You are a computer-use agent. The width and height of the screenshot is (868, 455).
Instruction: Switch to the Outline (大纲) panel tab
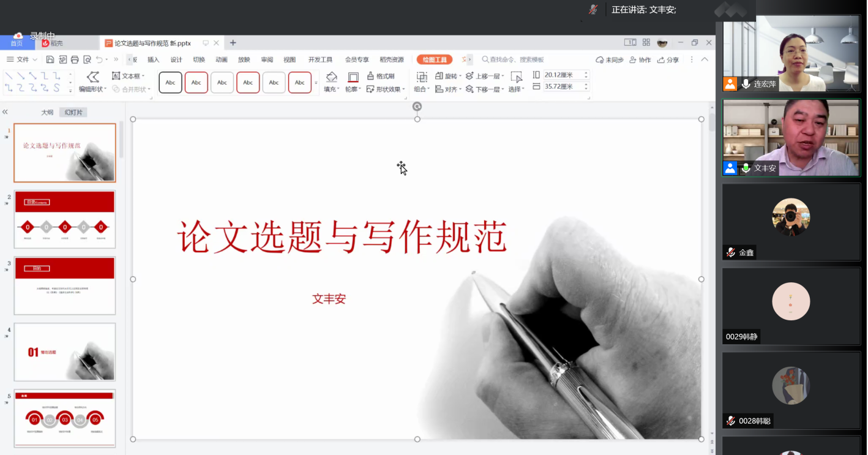coord(47,113)
